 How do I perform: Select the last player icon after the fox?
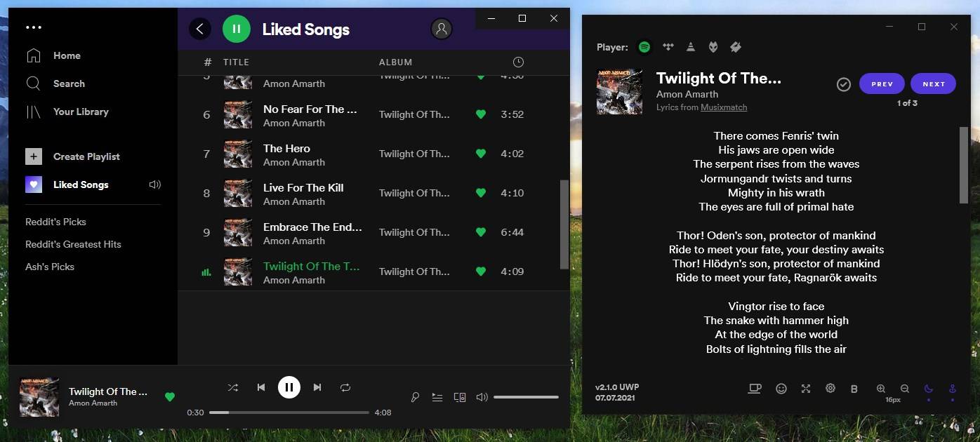click(x=736, y=47)
